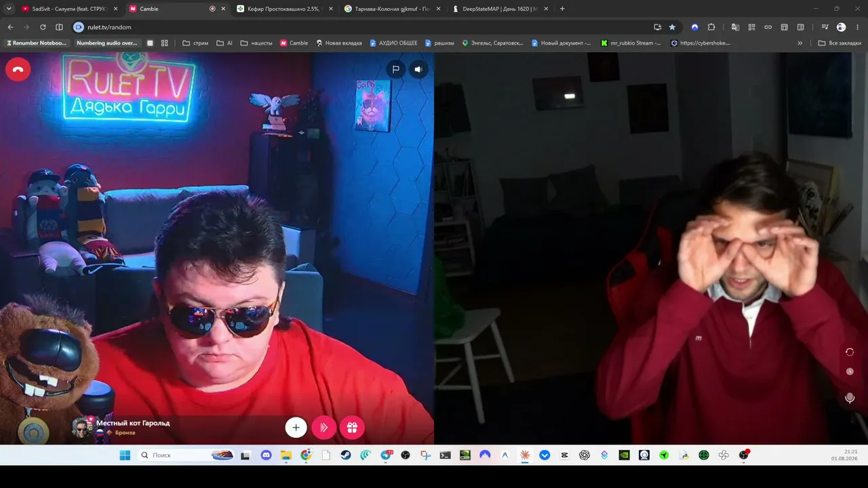868x488 pixels.
Task: Switch to the Тарнава-Колония tab
Action: [x=392, y=9]
